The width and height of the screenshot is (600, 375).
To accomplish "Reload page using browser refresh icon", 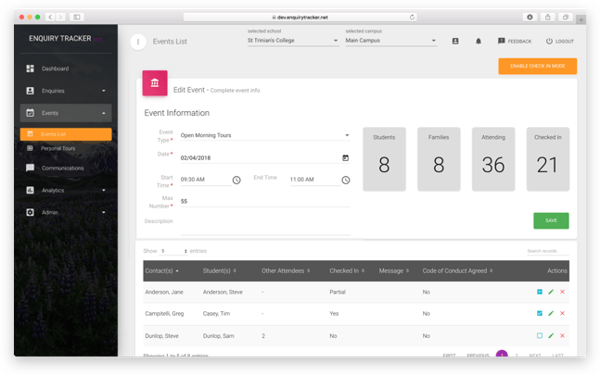I will 412,17.
